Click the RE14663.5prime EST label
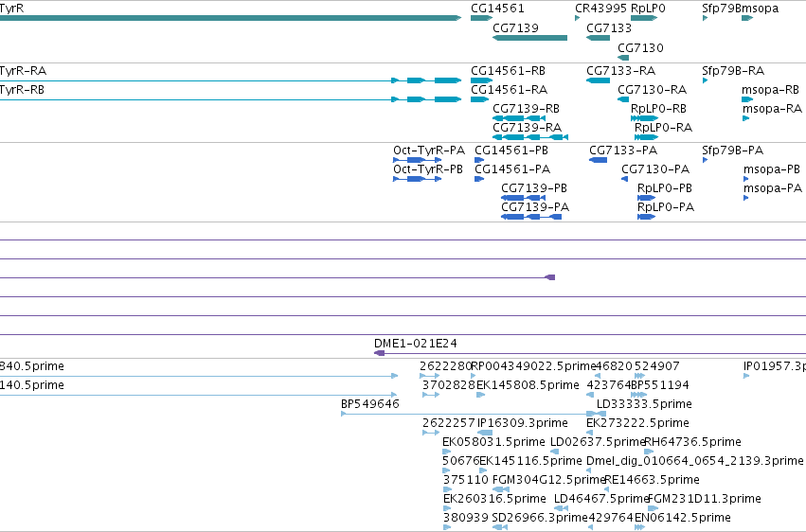Screen dimensions: 806x532 [x=652, y=480]
